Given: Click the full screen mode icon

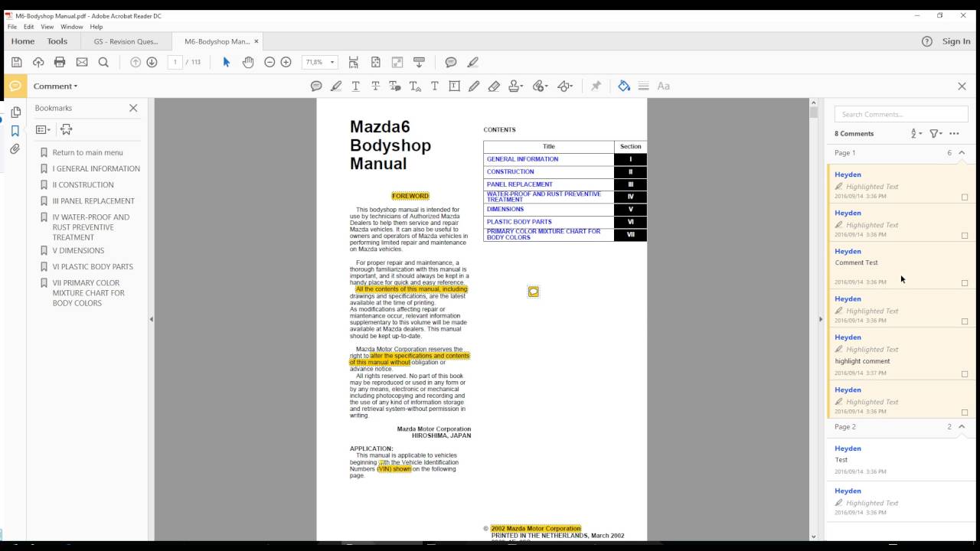Looking at the screenshot, I should click(397, 62).
